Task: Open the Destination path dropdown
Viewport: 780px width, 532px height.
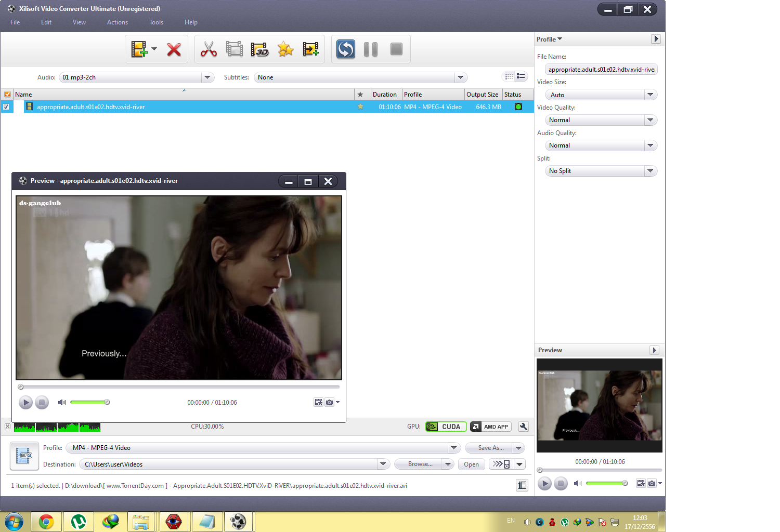Action: click(x=383, y=464)
